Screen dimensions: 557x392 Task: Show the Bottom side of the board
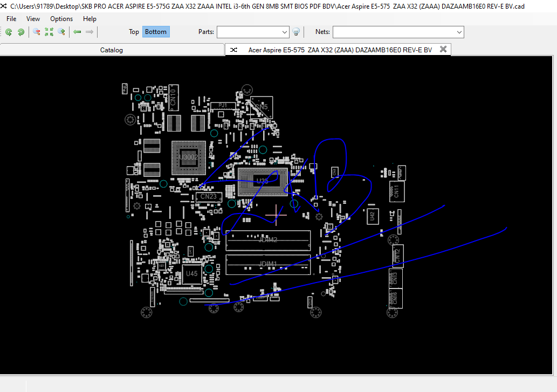click(156, 32)
